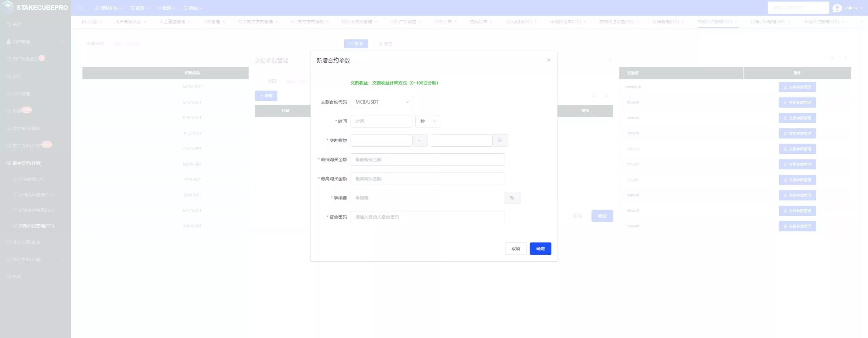This screenshot has width=868, height=338.
Task: Select 交割合约管理(DC) in the sidebar
Action: click(35, 226)
